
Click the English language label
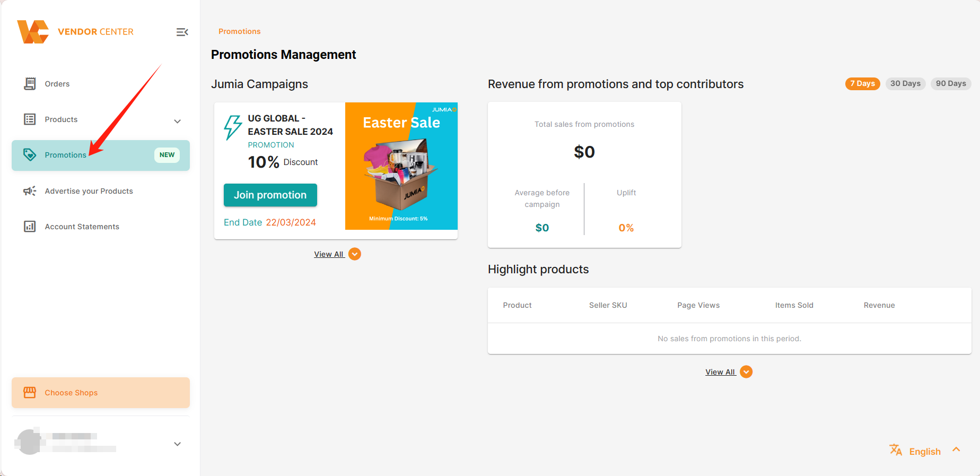point(925,452)
